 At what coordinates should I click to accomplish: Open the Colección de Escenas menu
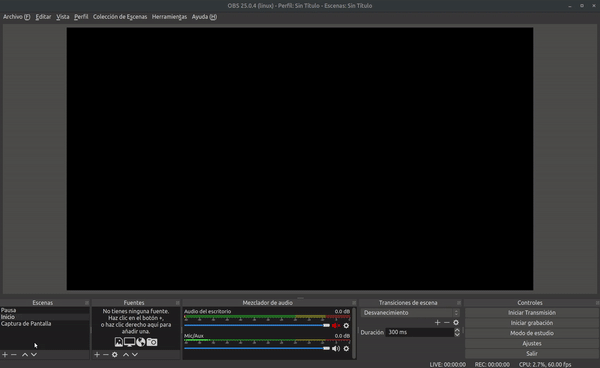(120, 17)
